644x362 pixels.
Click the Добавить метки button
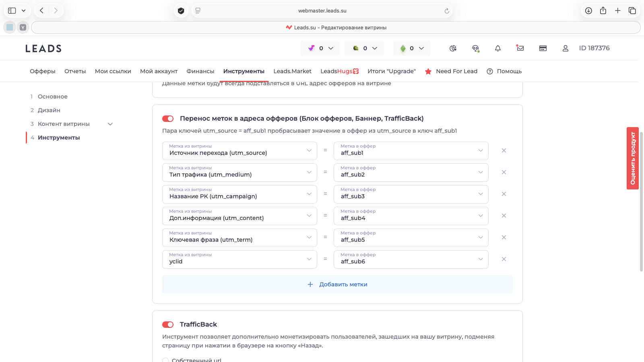point(337,284)
